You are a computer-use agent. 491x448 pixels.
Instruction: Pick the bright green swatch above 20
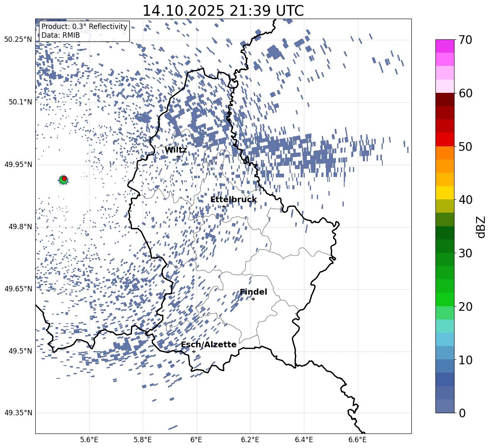coord(445,299)
